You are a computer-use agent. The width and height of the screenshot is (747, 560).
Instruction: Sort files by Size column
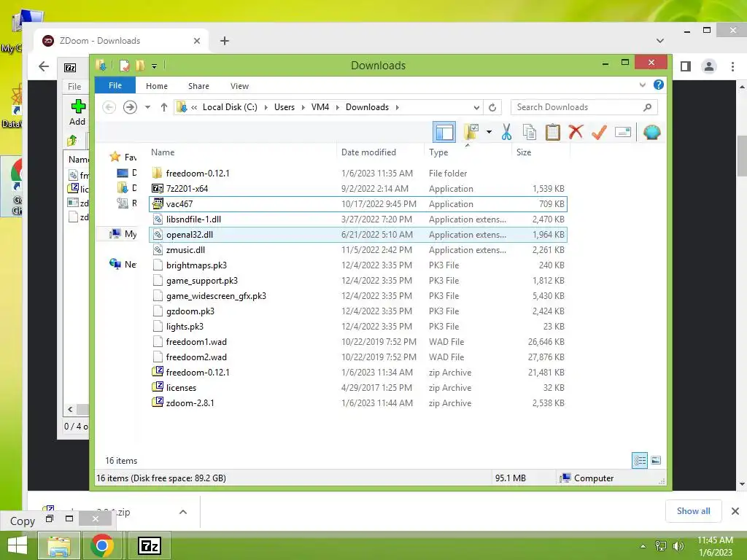(524, 152)
